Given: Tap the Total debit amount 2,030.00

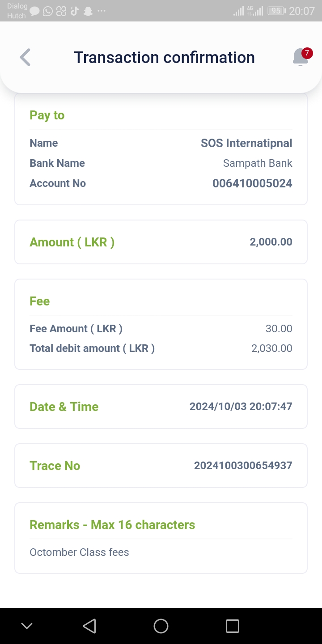Looking at the screenshot, I should 272,348.
